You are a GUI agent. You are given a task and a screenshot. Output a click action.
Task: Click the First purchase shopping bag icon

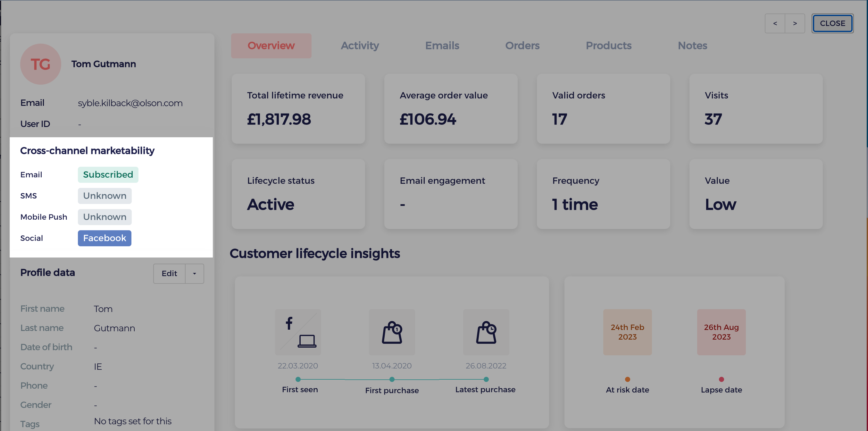[x=392, y=332]
